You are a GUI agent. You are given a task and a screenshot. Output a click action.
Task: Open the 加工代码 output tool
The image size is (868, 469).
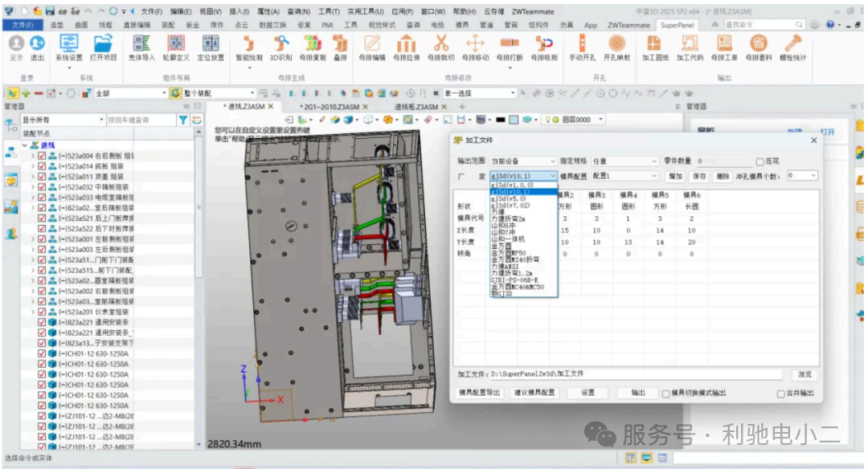tap(690, 48)
